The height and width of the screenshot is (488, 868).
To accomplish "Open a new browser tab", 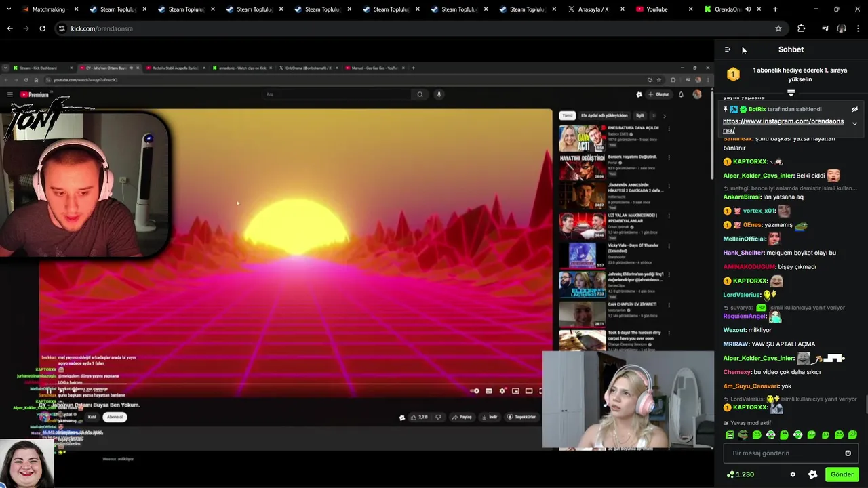I will click(x=775, y=9).
